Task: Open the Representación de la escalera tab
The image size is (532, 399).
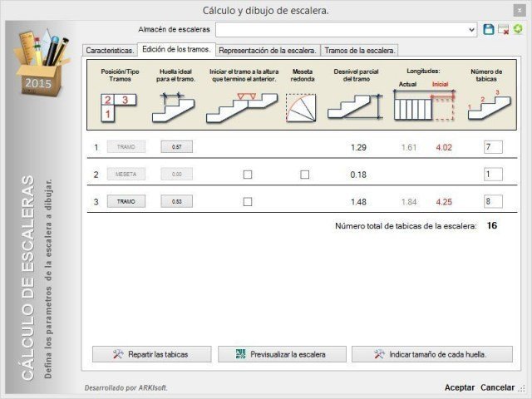Action: [x=268, y=50]
